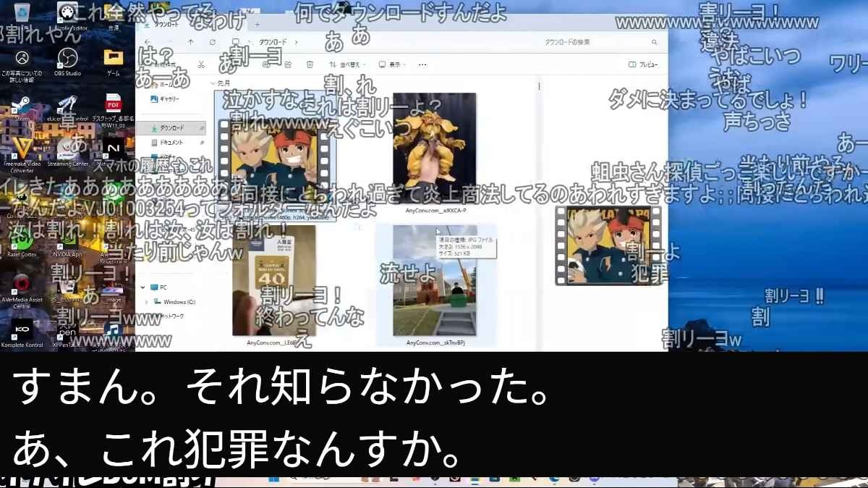This screenshot has height=488, width=868.
Task: Add a new Explorer tab with plus button
Action: (257, 24)
